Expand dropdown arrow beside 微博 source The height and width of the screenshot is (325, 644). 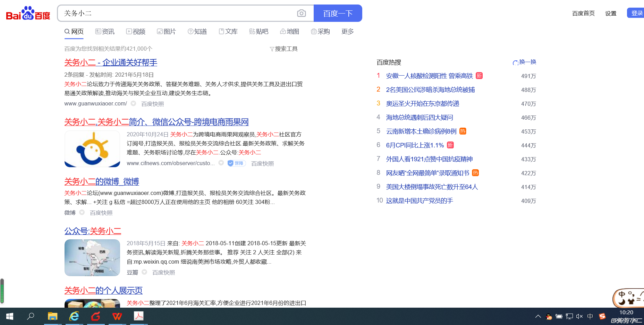82,212
